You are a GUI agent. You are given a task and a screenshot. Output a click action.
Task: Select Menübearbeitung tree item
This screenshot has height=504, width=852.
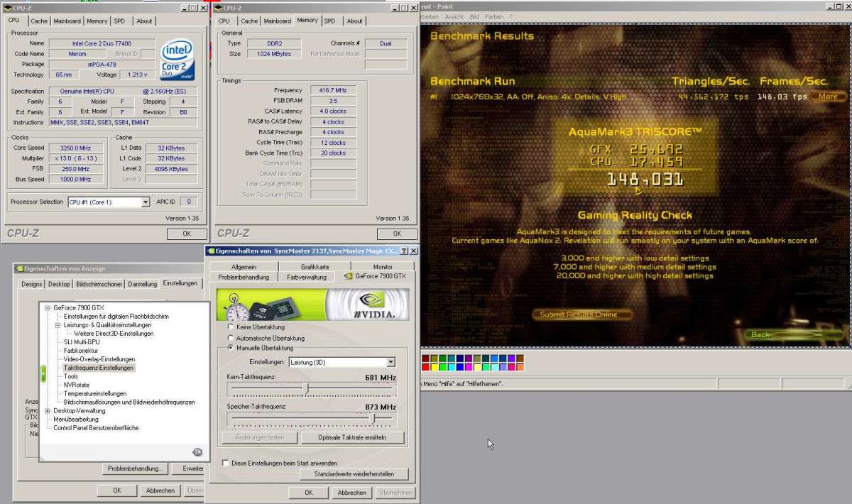[76, 420]
